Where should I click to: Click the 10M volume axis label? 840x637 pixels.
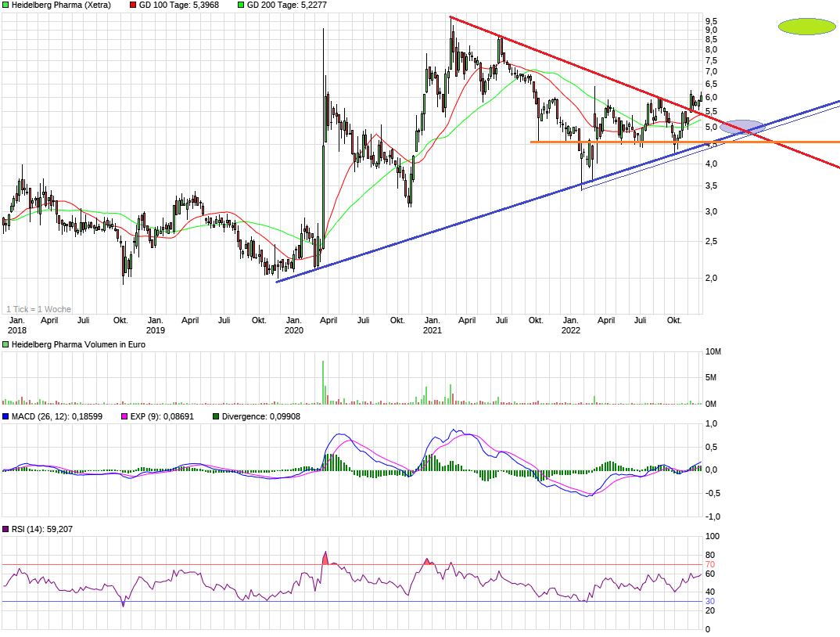click(x=713, y=351)
